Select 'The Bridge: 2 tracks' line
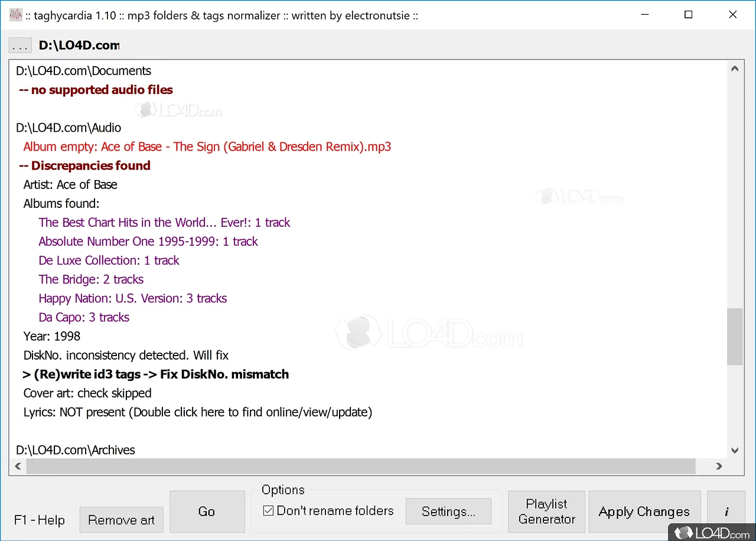 [x=91, y=279]
